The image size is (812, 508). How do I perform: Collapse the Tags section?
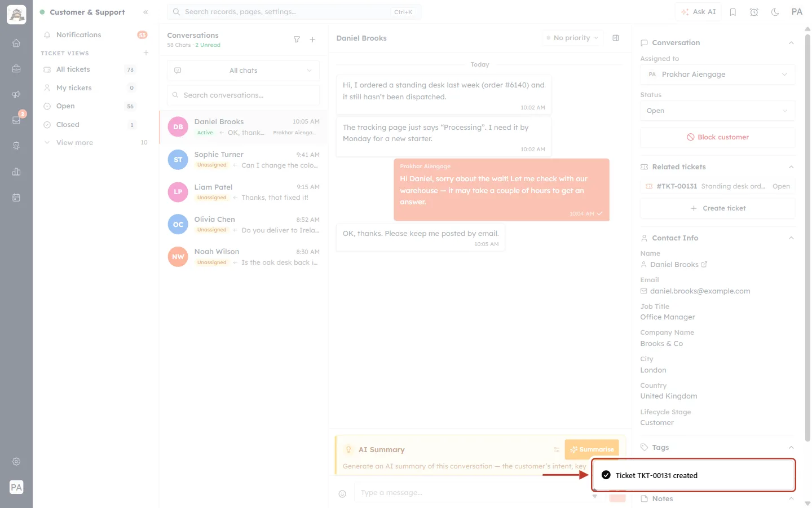pyautogui.click(x=791, y=448)
